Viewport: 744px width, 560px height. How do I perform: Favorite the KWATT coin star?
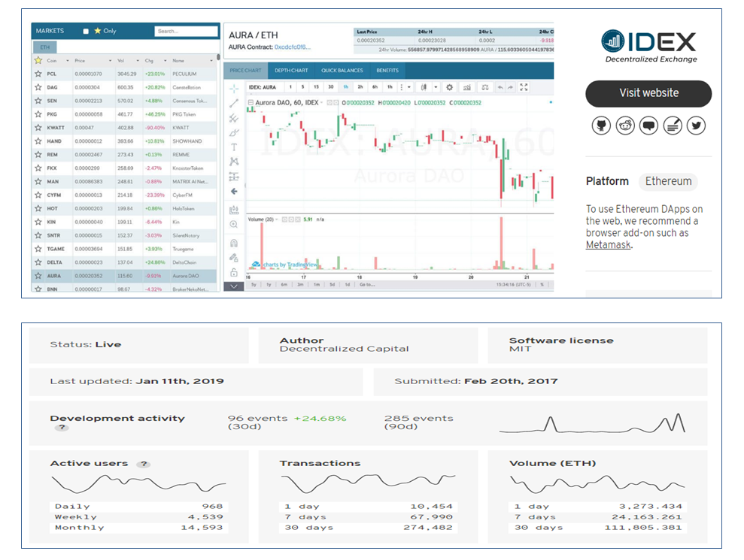(x=38, y=128)
